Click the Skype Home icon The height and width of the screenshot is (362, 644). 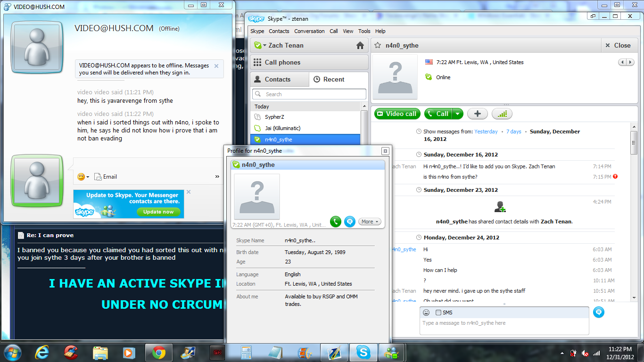[360, 46]
